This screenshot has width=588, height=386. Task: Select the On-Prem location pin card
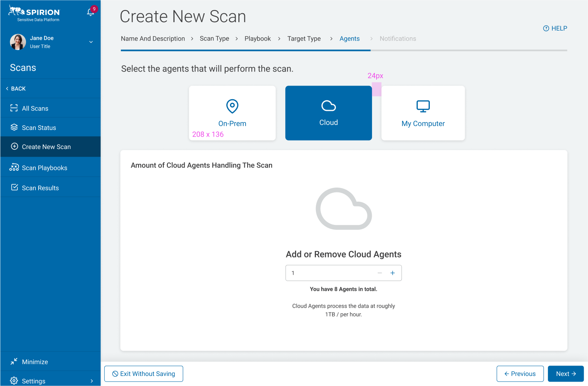[x=232, y=113]
